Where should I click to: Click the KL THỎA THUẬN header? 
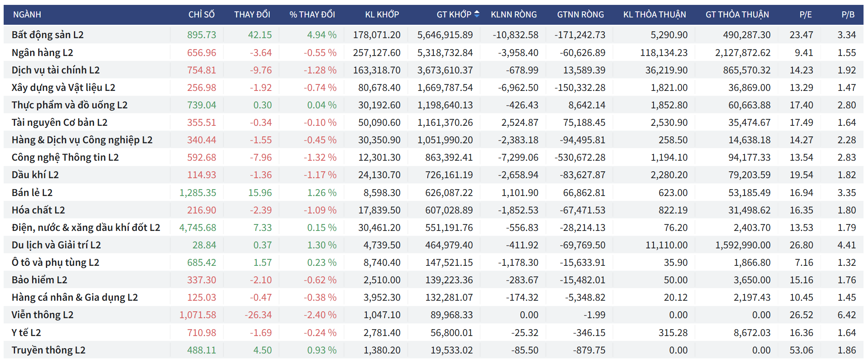654,15
